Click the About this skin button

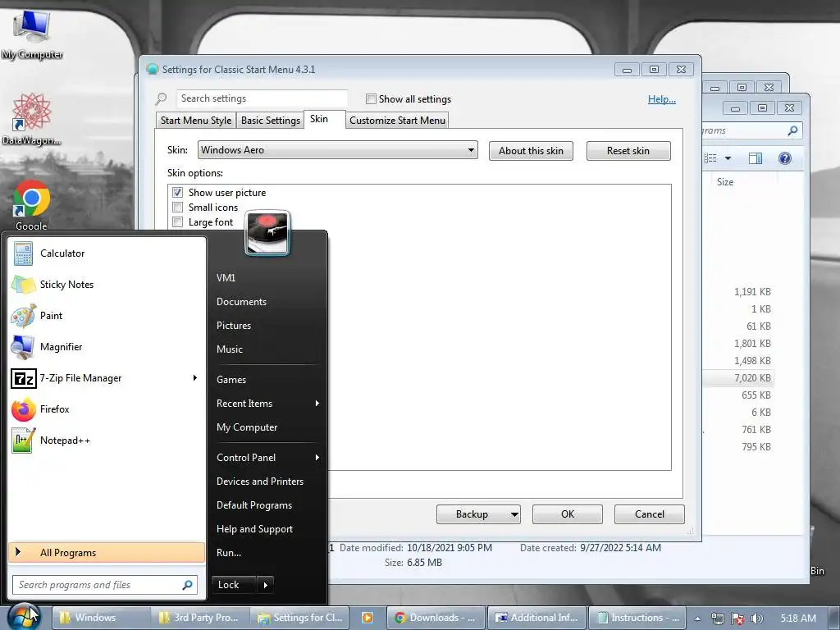[x=531, y=151]
